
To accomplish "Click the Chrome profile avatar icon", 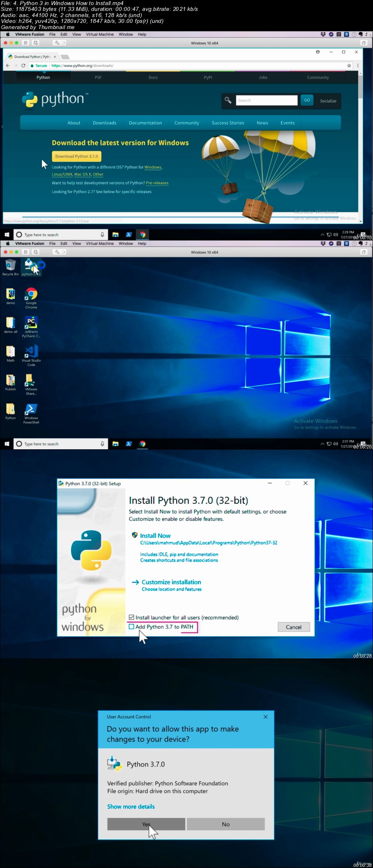I will [x=318, y=52].
